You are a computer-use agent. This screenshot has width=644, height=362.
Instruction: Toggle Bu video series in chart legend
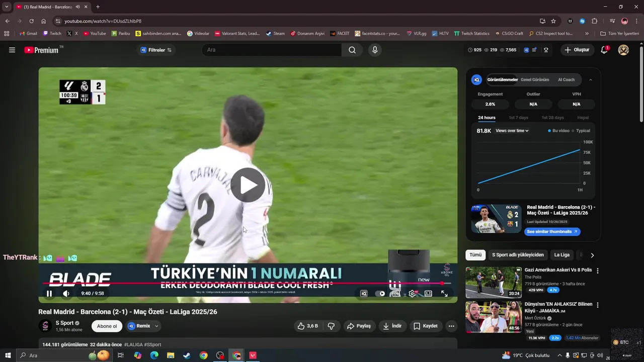pyautogui.click(x=558, y=131)
